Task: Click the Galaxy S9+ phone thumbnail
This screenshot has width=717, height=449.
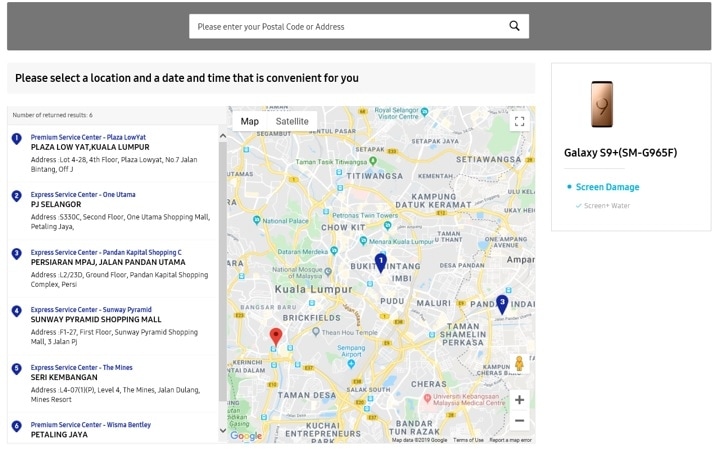Action: 601,104
